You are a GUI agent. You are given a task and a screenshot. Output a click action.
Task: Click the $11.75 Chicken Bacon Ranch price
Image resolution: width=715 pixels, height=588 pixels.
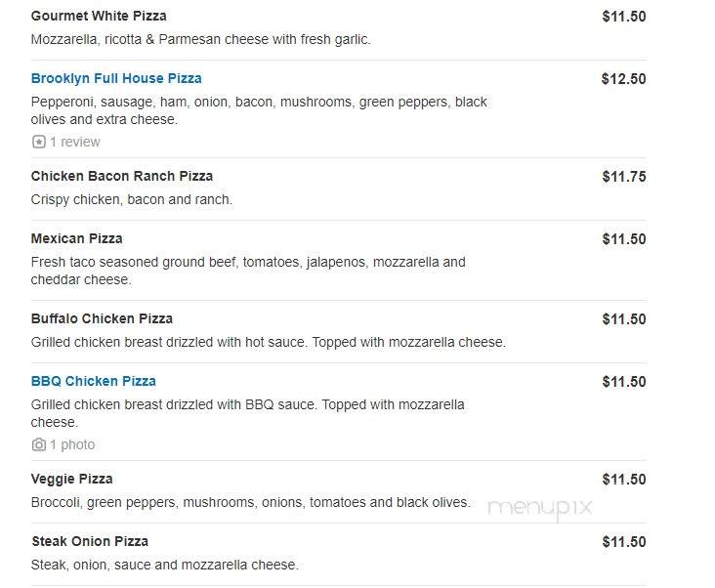[624, 177]
